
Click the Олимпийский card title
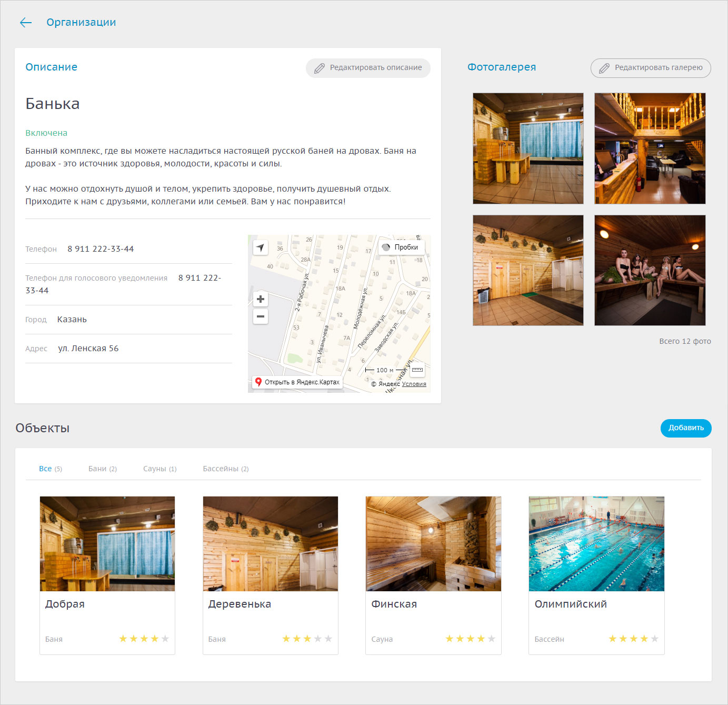(x=571, y=604)
